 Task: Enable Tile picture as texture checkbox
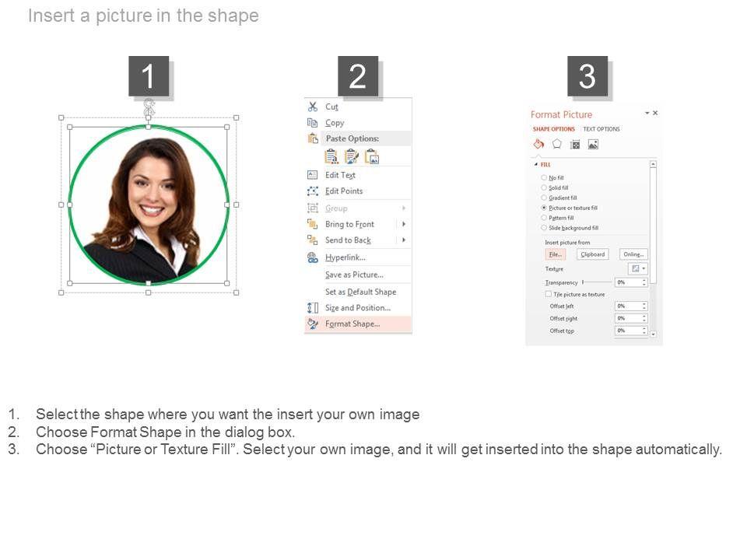click(549, 294)
